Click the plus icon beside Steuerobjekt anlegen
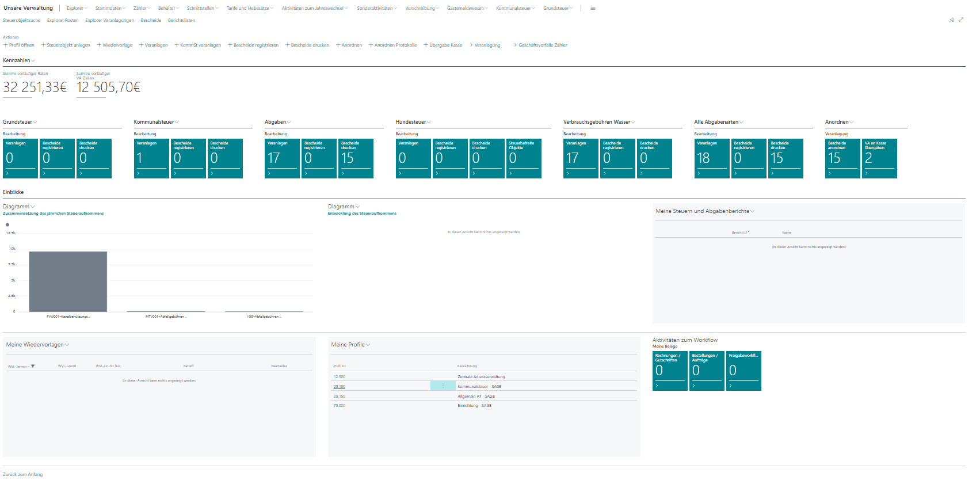980x480 pixels. tap(43, 45)
